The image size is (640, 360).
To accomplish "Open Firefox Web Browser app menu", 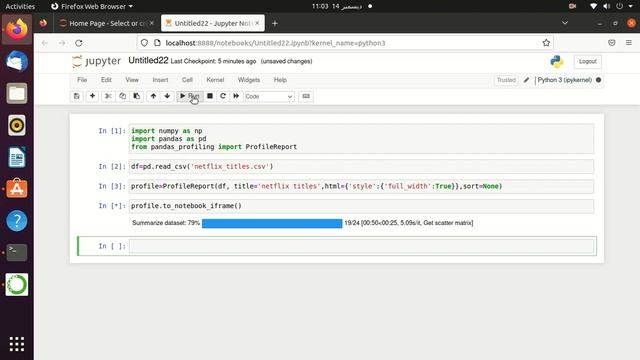I will point(92,6).
